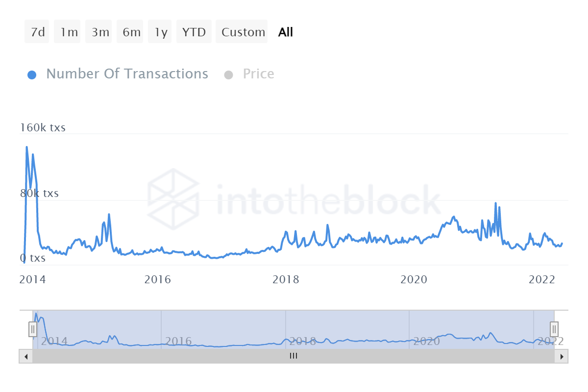Click the 2014 peak on the chart
The width and height of the screenshot is (588, 392).
point(26,147)
